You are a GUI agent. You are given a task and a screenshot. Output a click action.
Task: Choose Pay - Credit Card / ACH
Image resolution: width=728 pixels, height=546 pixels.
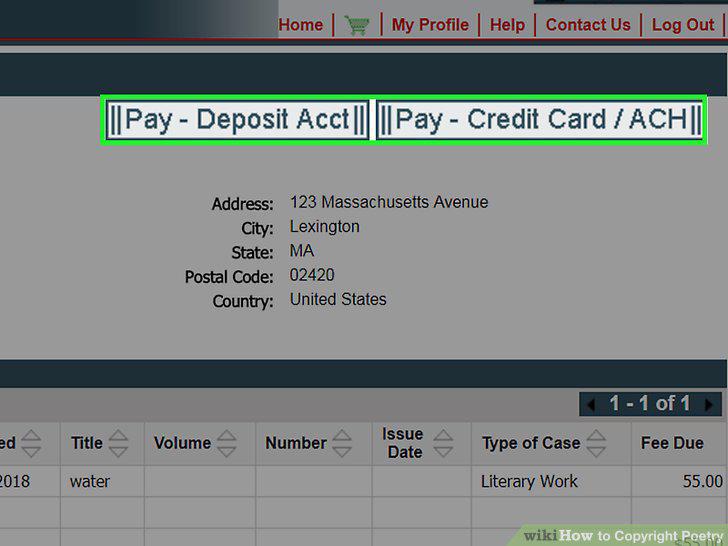539,120
